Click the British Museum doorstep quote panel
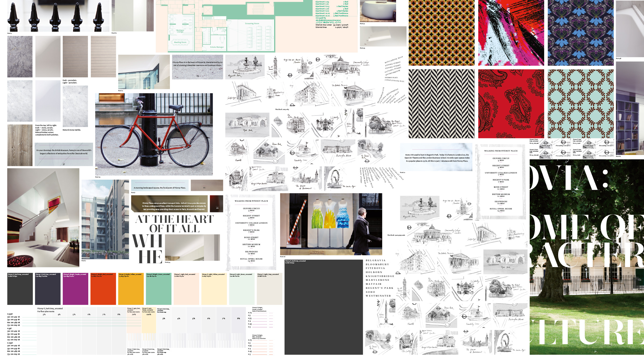This screenshot has width=644, height=362. (64, 154)
